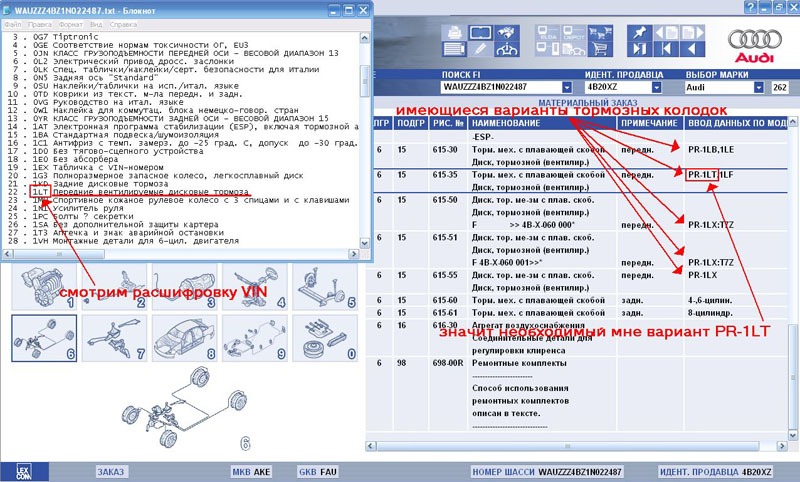Click the MKB AKE engine code button
This screenshot has width=800, height=482.
251,470
